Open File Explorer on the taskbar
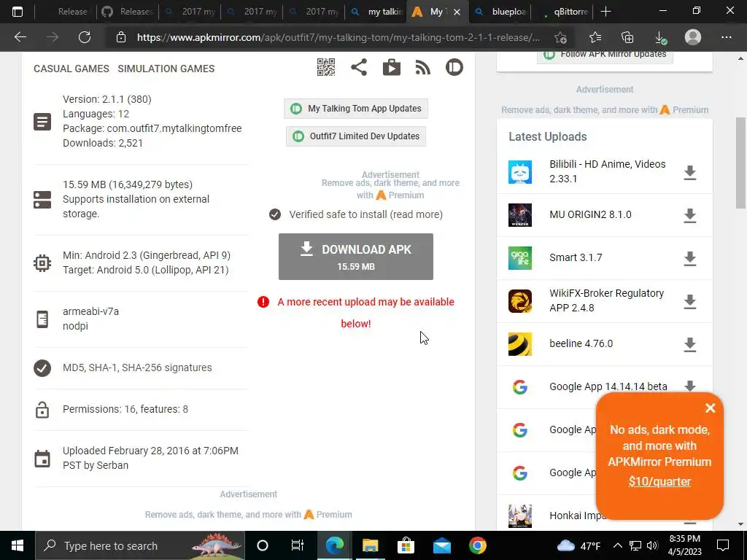 pos(370,545)
